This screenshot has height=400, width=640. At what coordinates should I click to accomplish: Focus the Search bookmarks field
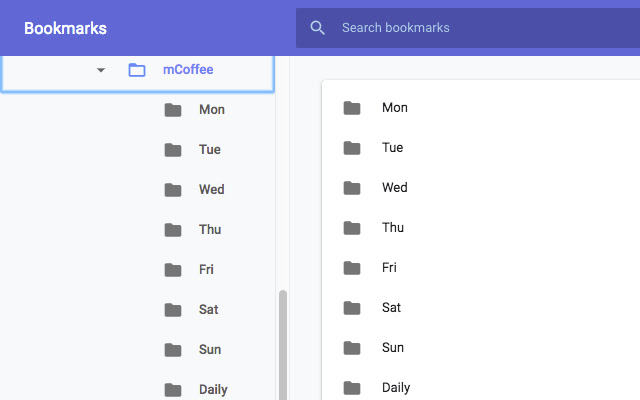460,28
